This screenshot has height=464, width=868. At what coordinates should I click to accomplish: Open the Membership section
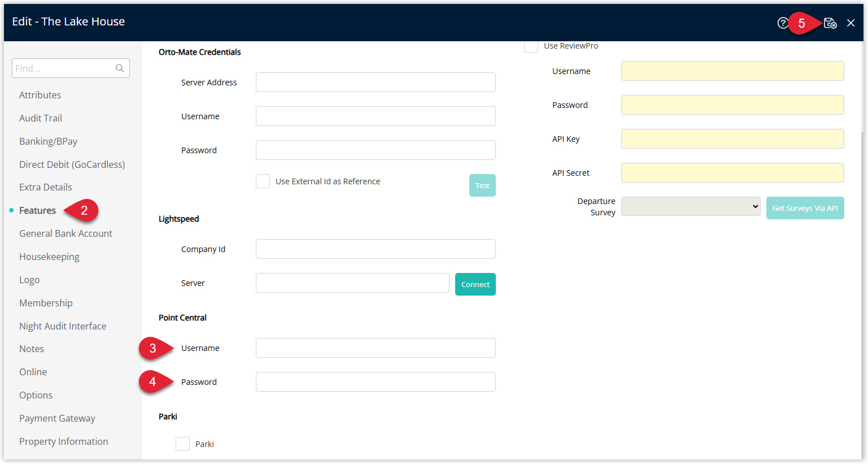pos(46,303)
